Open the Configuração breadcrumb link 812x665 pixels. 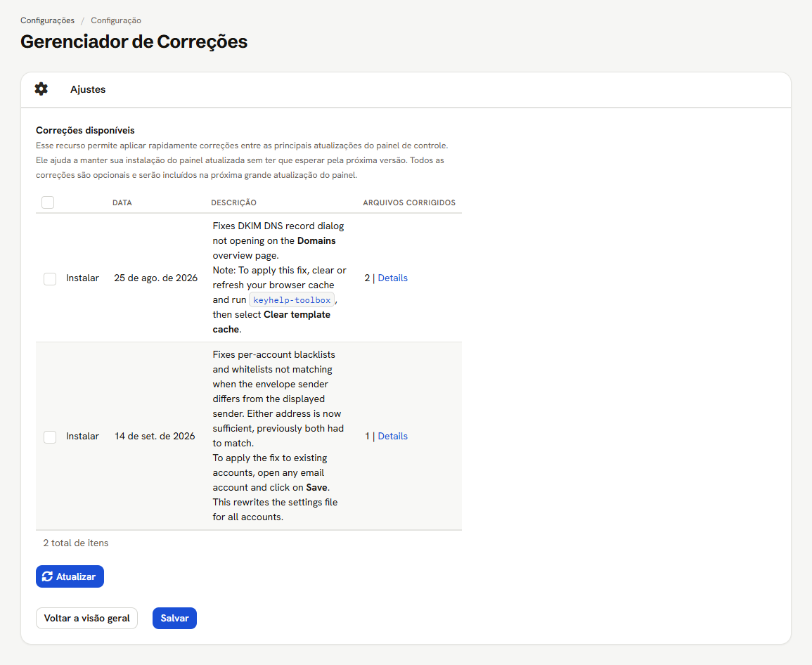[116, 20]
